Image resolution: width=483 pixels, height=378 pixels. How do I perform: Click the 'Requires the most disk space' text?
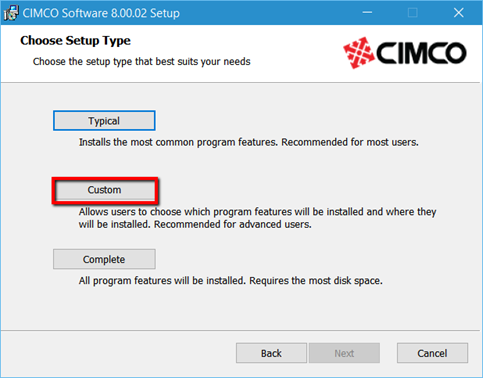pos(316,281)
